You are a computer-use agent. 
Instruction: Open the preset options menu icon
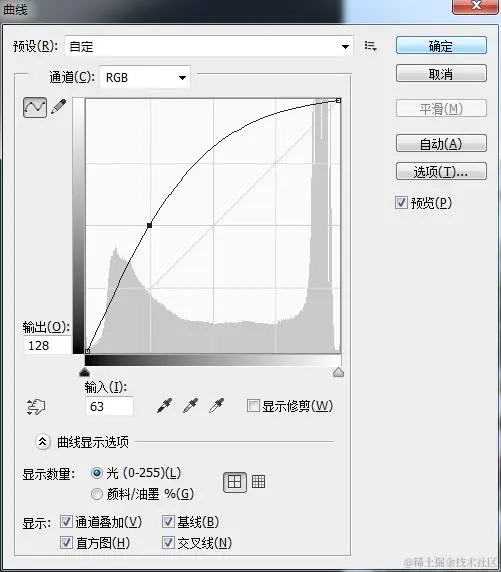[x=370, y=46]
